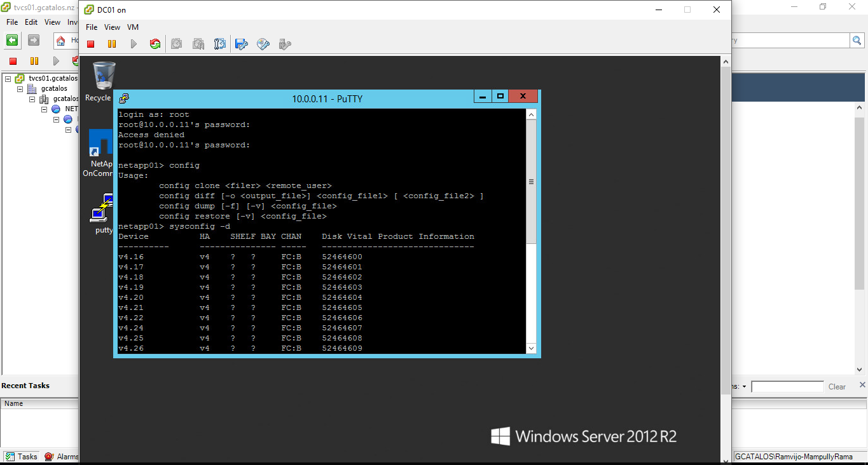Image resolution: width=868 pixels, height=465 pixels.
Task: Take a snapshot of the VM
Action: tap(176, 44)
